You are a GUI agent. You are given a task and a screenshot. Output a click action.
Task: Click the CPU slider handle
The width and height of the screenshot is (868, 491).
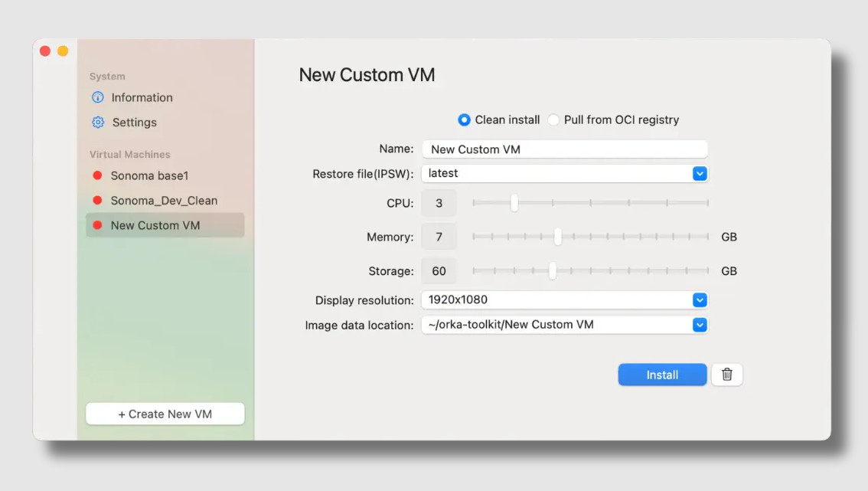click(x=514, y=203)
